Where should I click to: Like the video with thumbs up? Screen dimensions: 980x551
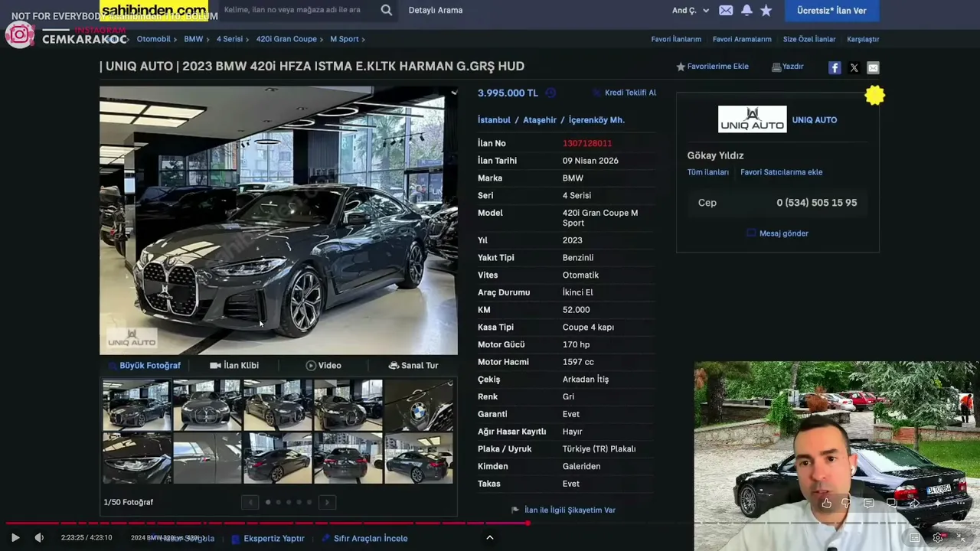(826, 503)
